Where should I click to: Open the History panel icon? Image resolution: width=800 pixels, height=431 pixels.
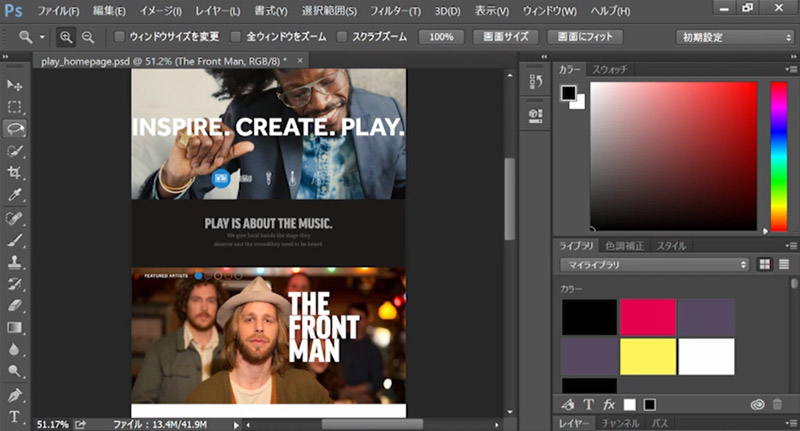tap(535, 82)
